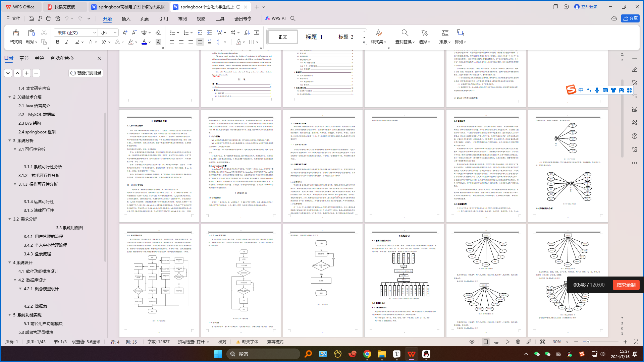Click the Format Painter (格式刷) icon

point(16,33)
